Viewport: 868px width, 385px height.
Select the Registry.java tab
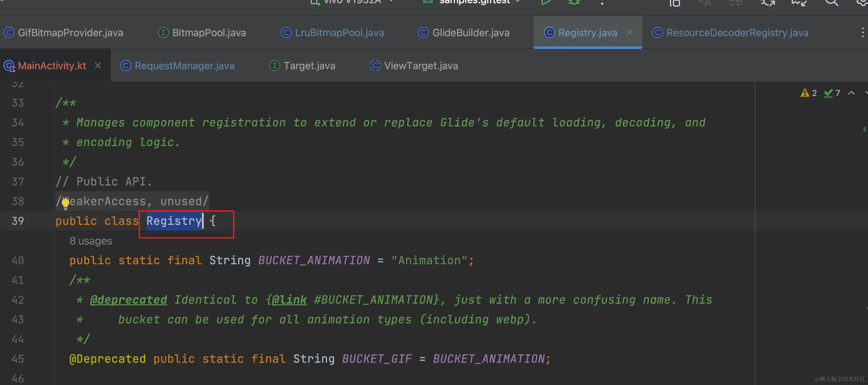(587, 33)
